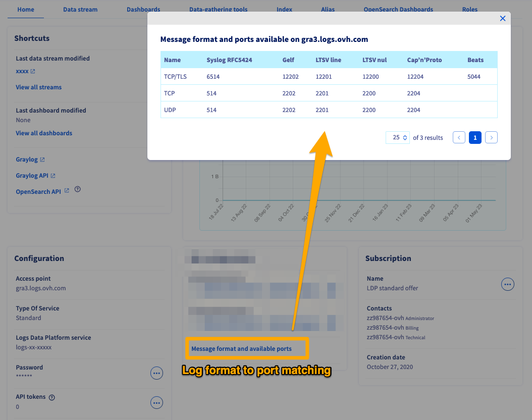Image resolution: width=532 pixels, height=420 pixels.
Task: Go to the OpenSearch Dashboards tab
Action: [x=398, y=9]
